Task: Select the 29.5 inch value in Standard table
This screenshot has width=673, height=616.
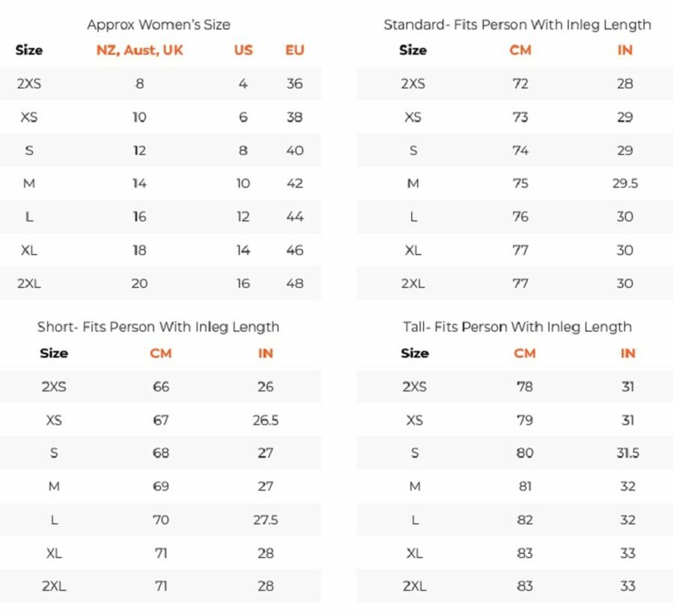Action: click(x=625, y=184)
